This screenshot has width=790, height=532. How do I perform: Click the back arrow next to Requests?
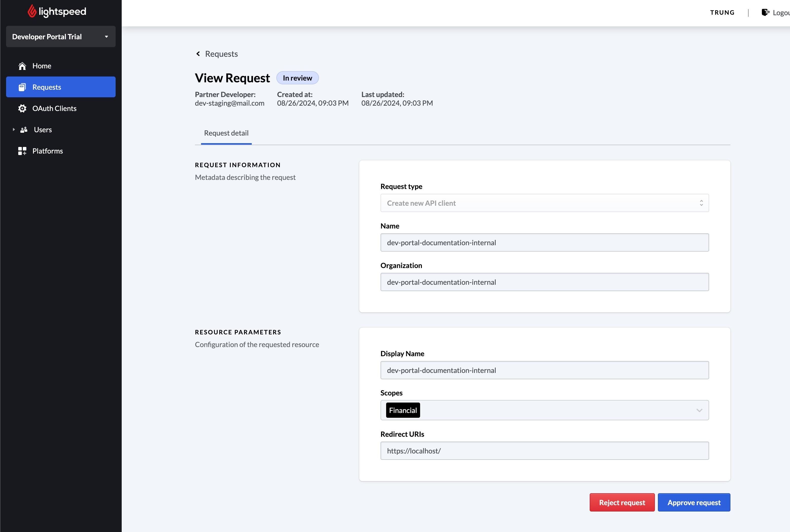pyautogui.click(x=198, y=54)
